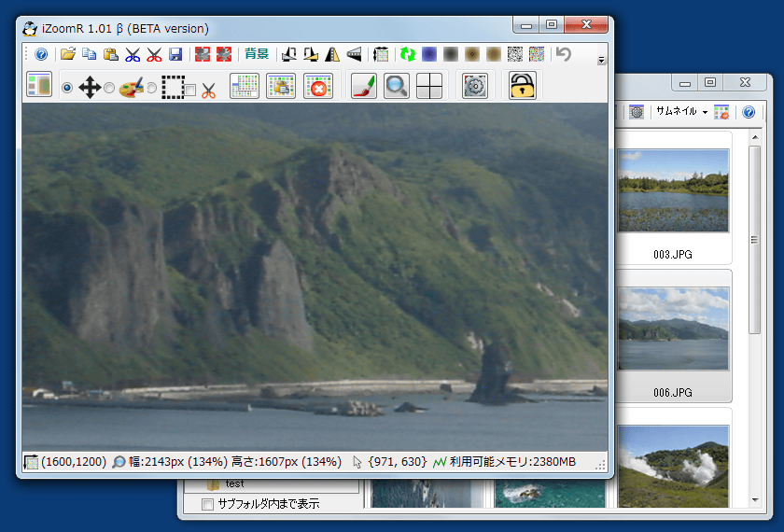The image size is (784, 532).
Task: Click the 003.JPG file name label
Action: click(x=673, y=255)
